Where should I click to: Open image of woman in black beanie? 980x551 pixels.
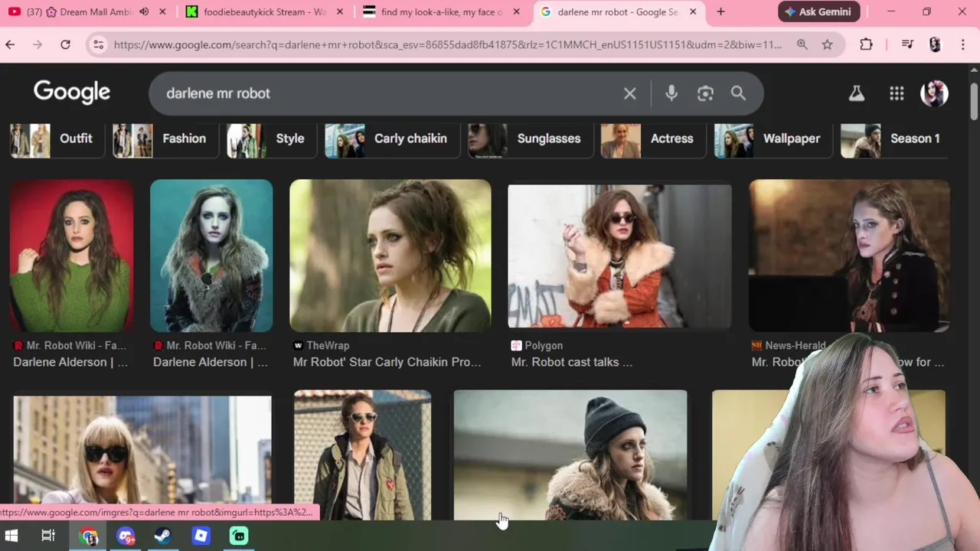pos(570,455)
